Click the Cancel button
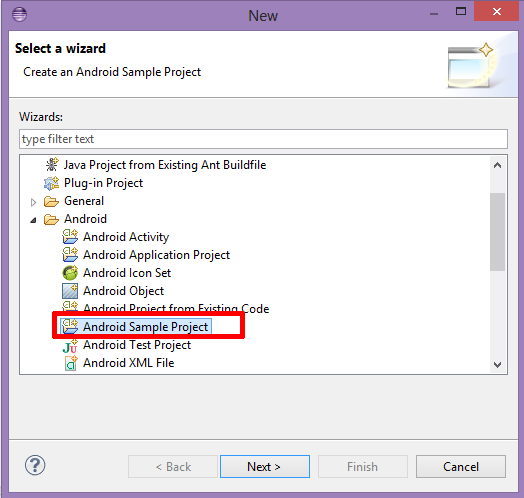The width and height of the screenshot is (524, 498). (x=461, y=466)
